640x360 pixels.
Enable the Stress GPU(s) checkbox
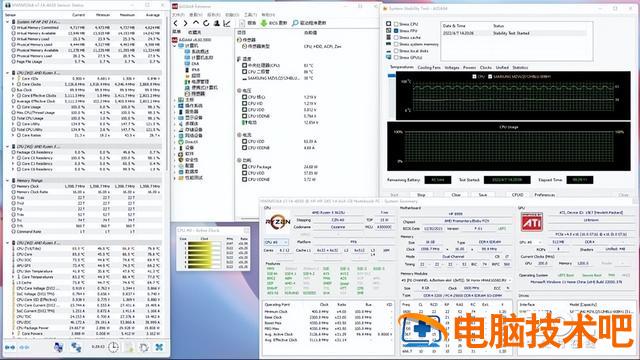click(396, 58)
